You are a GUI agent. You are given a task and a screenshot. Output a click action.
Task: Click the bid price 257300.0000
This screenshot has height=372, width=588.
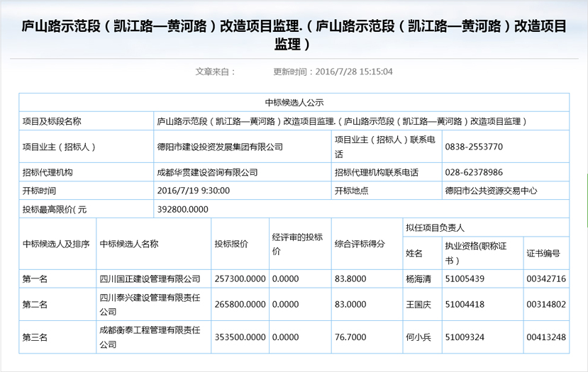pos(239,278)
